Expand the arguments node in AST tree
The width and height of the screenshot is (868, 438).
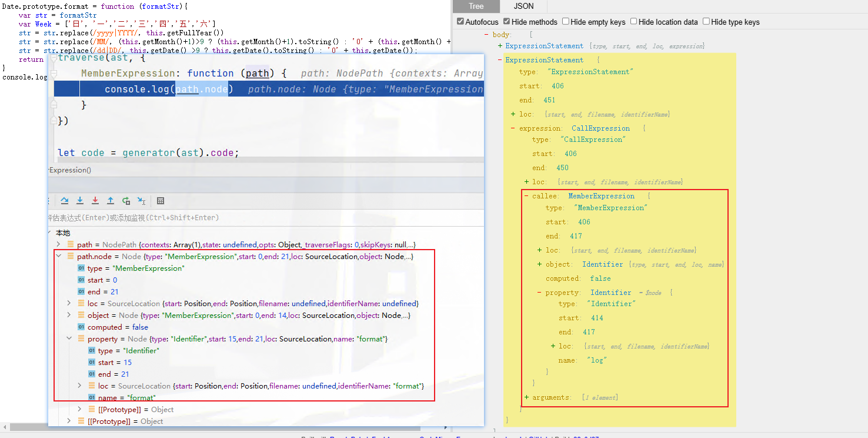[x=526, y=397]
